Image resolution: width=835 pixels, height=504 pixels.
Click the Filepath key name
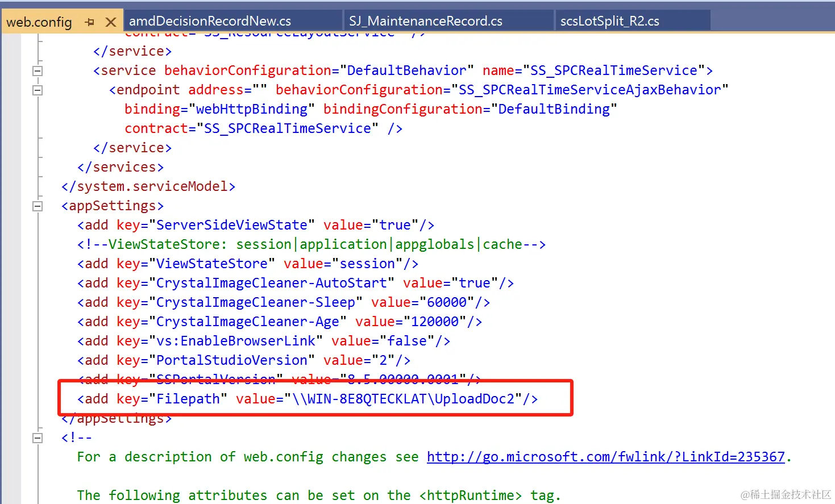coord(188,399)
